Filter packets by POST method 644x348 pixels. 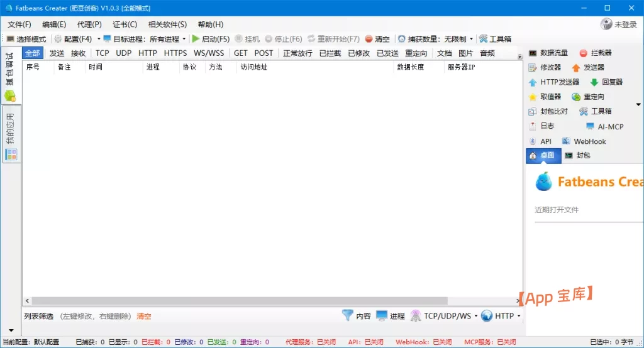[x=264, y=53]
